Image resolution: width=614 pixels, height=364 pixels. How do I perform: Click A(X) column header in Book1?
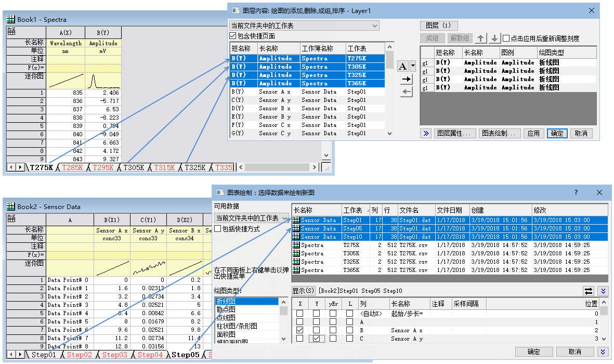[66, 33]
